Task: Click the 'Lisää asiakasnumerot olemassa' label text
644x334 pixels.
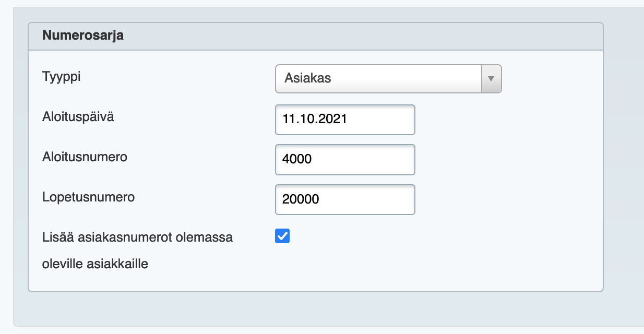Action: coord(138,237)
